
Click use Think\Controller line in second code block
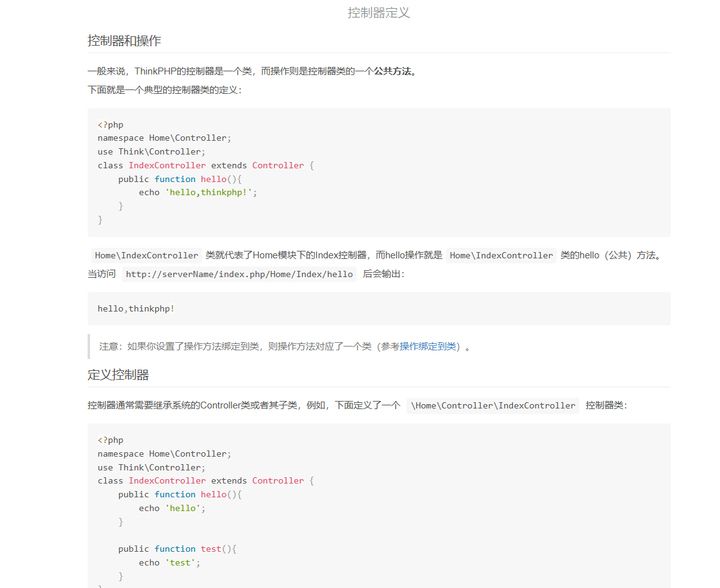tap(151, 467)
